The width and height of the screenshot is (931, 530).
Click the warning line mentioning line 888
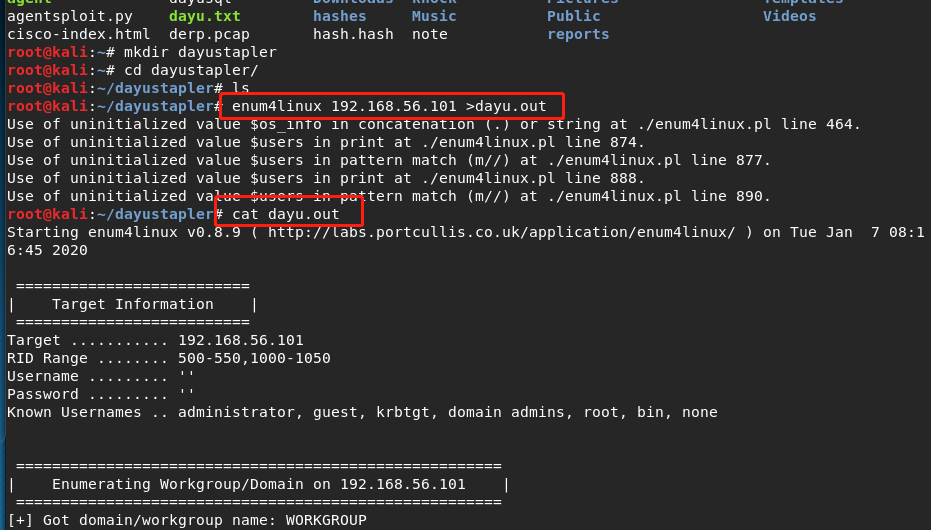tap(326, 178)
